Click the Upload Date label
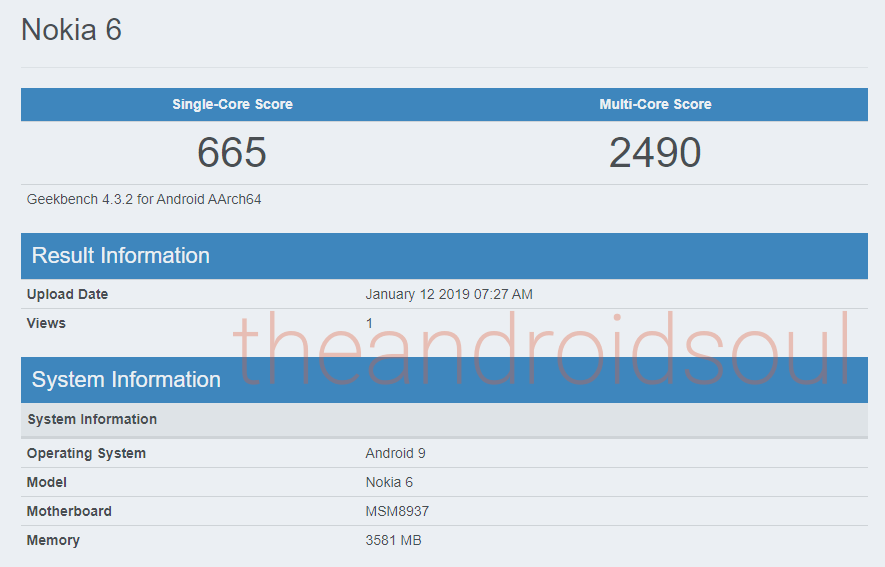Screen dimensions: 885x567 click(x=67, y=294)
